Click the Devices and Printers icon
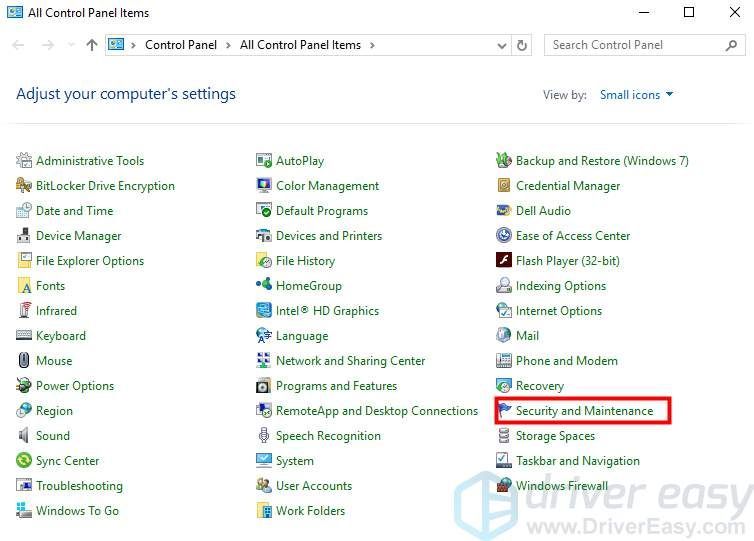754x541 pixels. pyautogui.click(x=264, y=235)
